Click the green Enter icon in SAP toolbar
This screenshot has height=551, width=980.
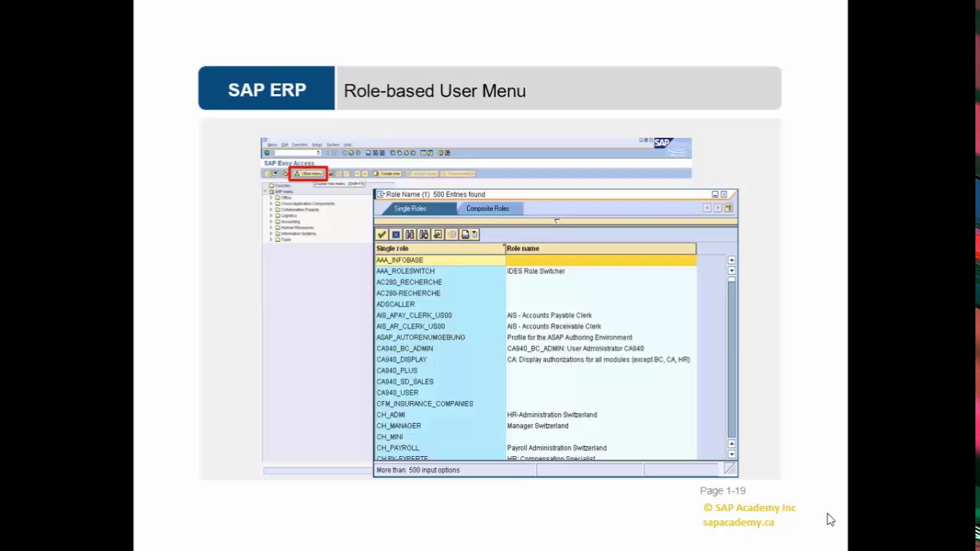[x=267, y=153]
